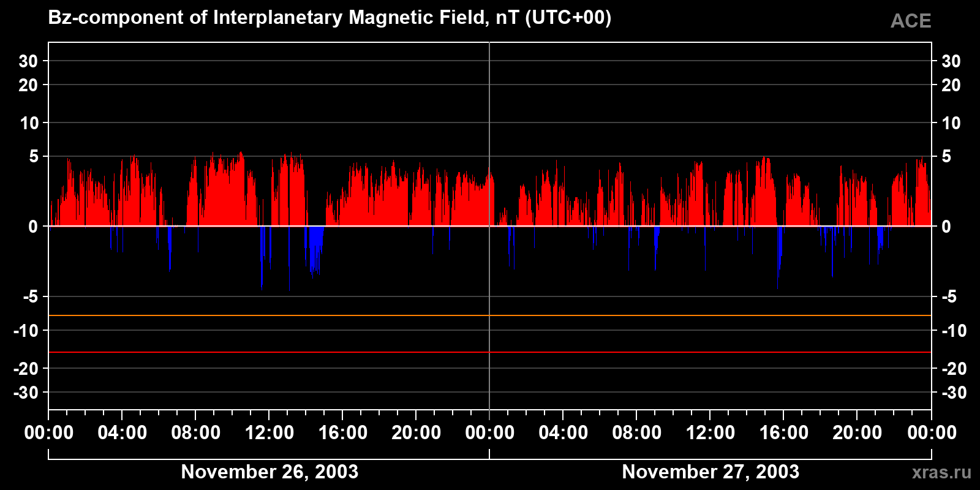Click the '0' value on the left axis
Screen dimensions: 980x490
pyautogui.click(x=33, y=227)
